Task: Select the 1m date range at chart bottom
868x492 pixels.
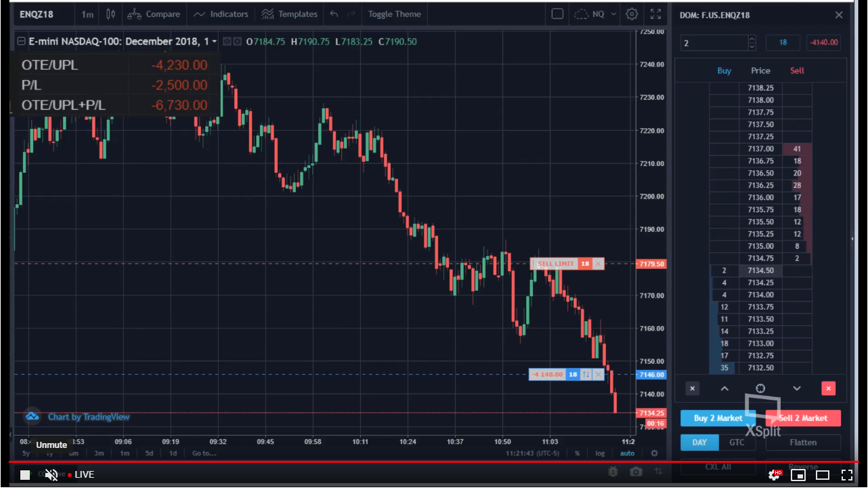Action: point(125,453)
